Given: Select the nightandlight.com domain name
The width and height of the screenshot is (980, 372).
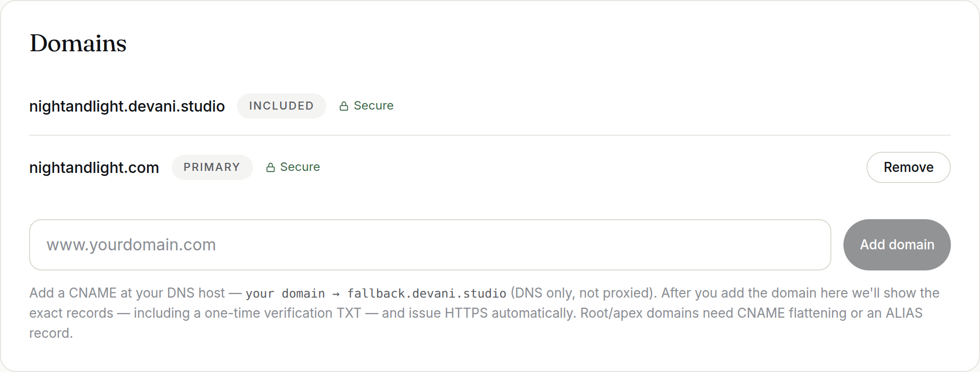Looking at the screenshot, I should coord(94,167).
